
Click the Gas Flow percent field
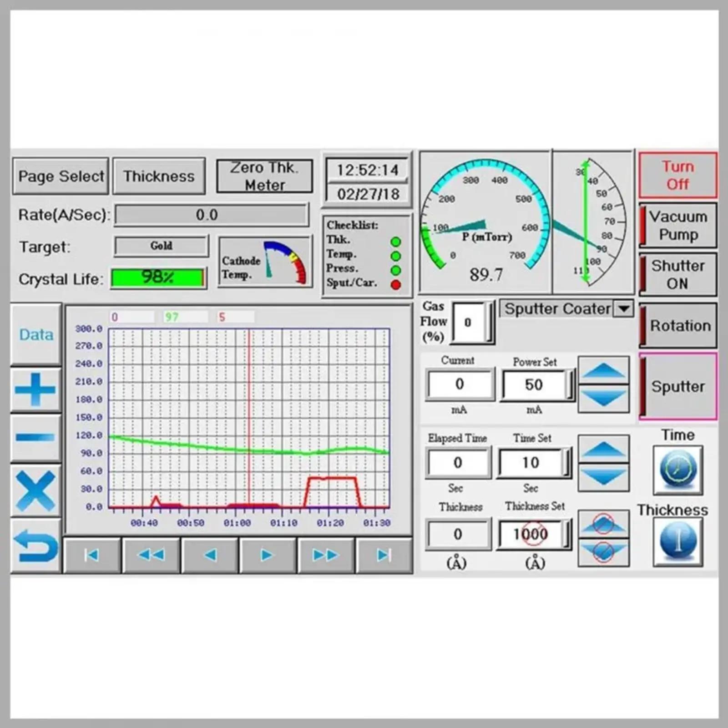[x=471, y=322]
